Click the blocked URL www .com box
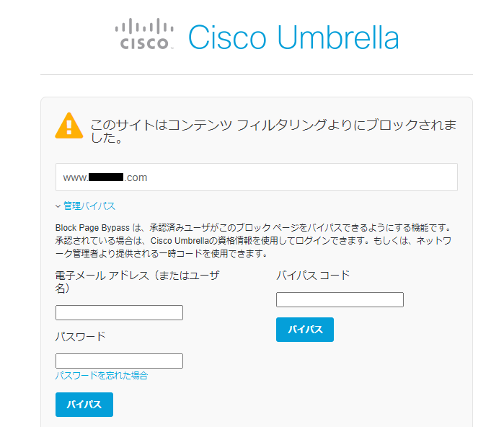504x427 pixels. [x=257, y=177]
